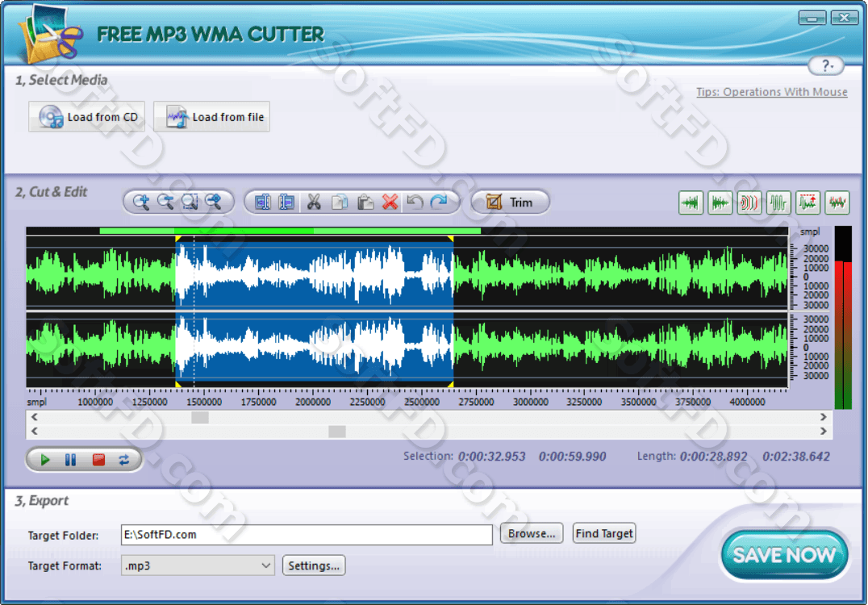The width and height of the screenshot is (868, 605).
Task: Load audio from file
Action: coord(211,117)
